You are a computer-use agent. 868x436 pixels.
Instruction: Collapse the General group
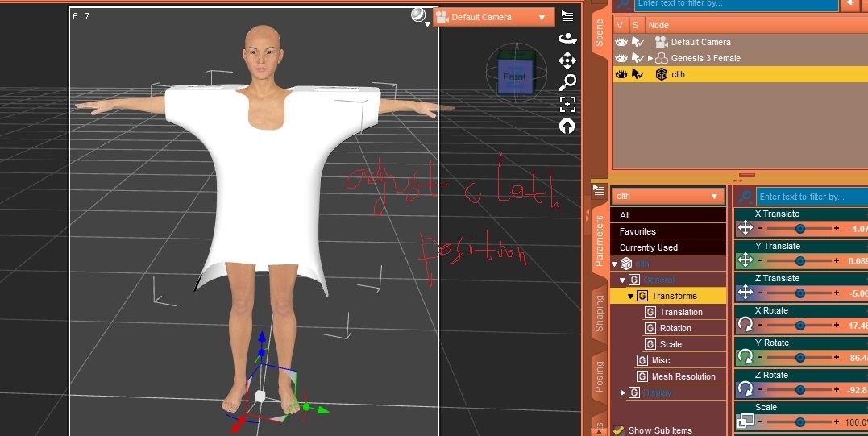pyautogui.click(x=623, y=280)
